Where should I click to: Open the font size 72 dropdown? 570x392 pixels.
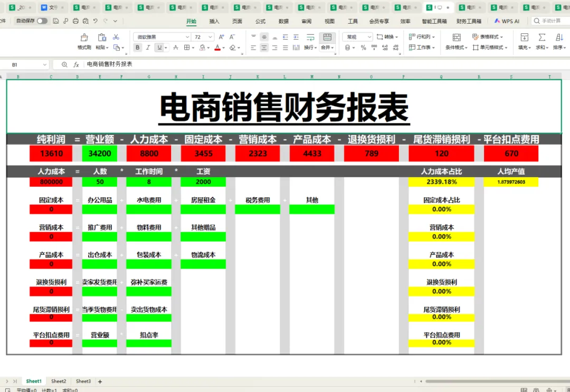tap(210, 37)
